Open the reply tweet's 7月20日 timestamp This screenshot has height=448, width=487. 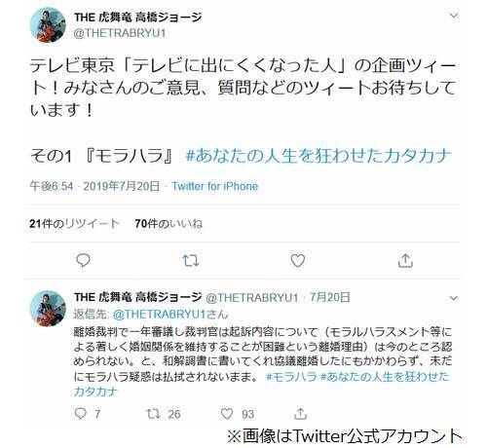tap(329, 297)
